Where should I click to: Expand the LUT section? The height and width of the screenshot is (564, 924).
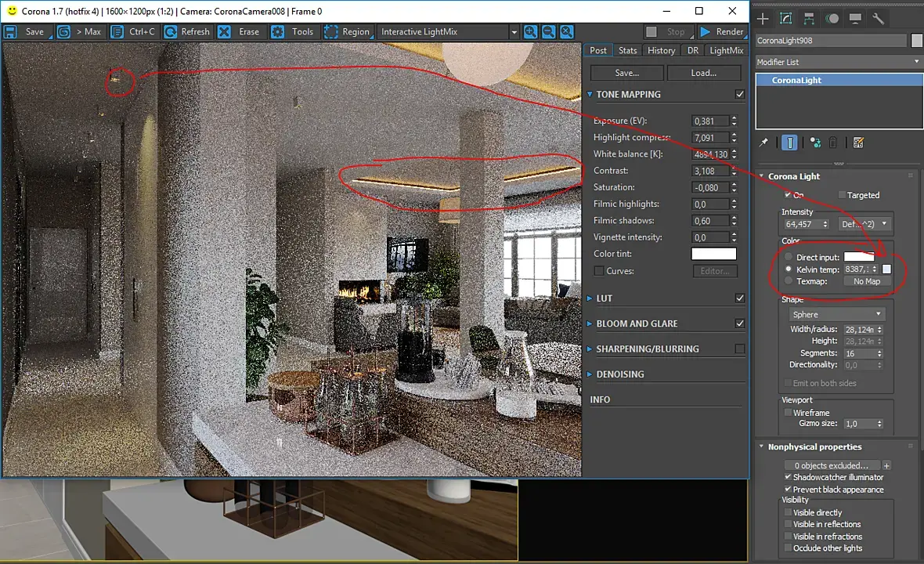click(590, 298)
